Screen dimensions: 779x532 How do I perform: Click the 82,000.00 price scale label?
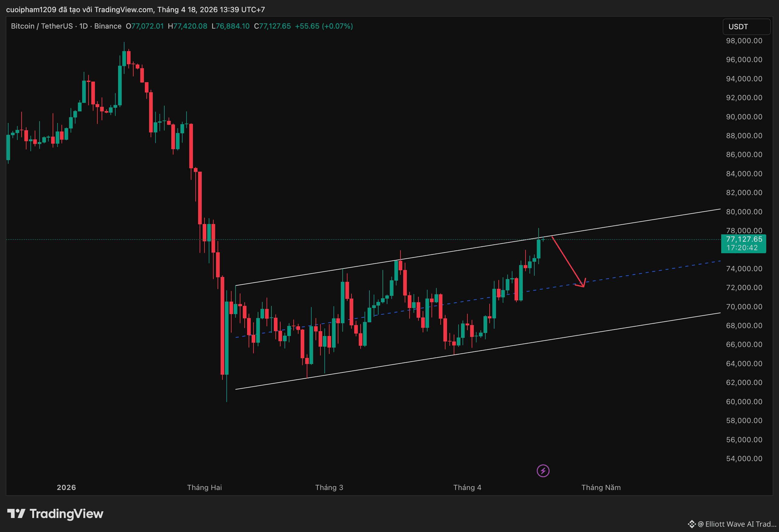744,192
